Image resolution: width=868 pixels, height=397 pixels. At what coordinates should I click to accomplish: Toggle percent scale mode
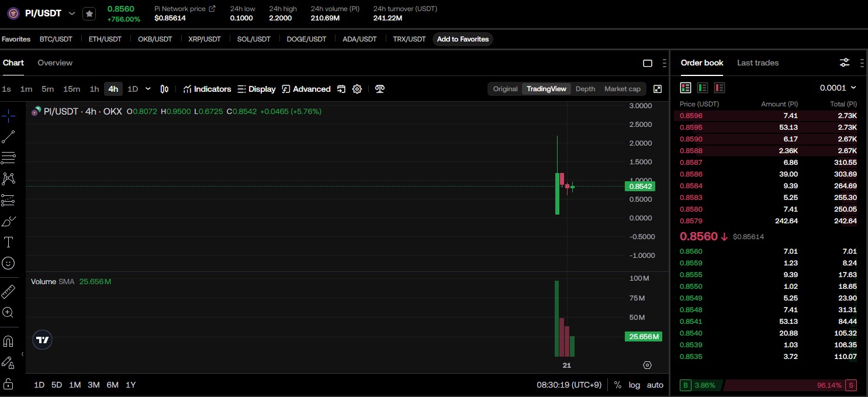coord(618,385)
